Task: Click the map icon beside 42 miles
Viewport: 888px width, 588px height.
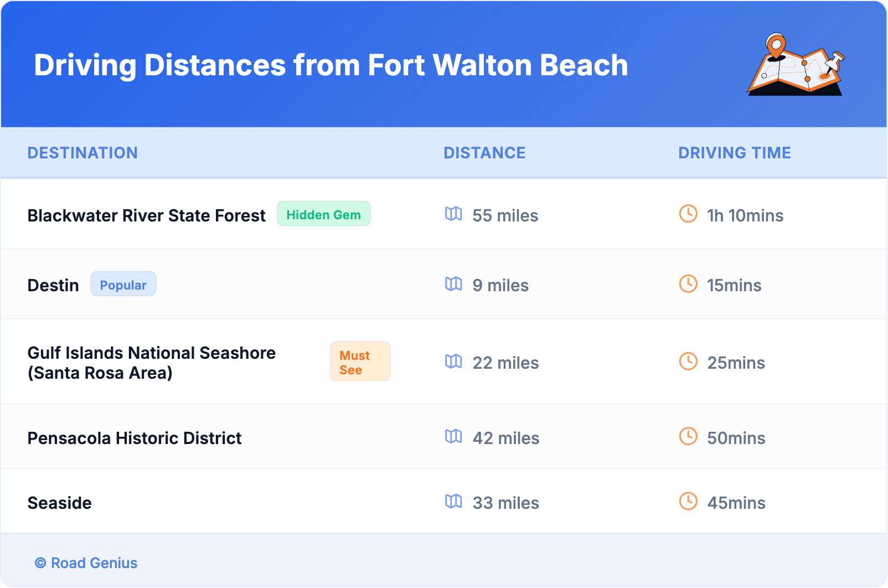Action: tap(453, 437)
